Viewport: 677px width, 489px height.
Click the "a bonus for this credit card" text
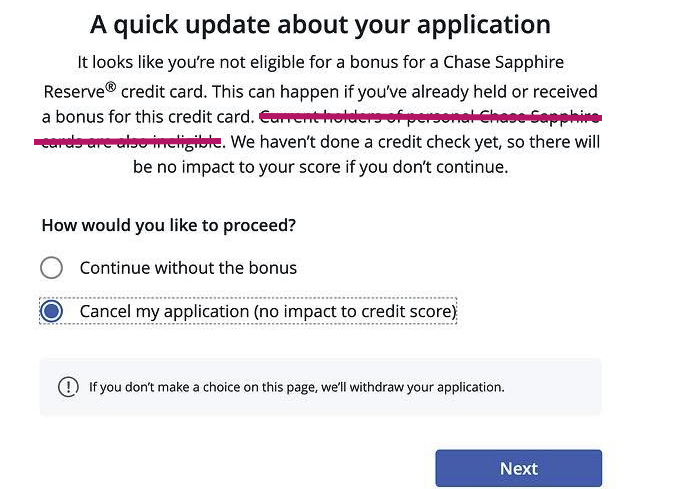pyautogui.click(x=148, y=115)
